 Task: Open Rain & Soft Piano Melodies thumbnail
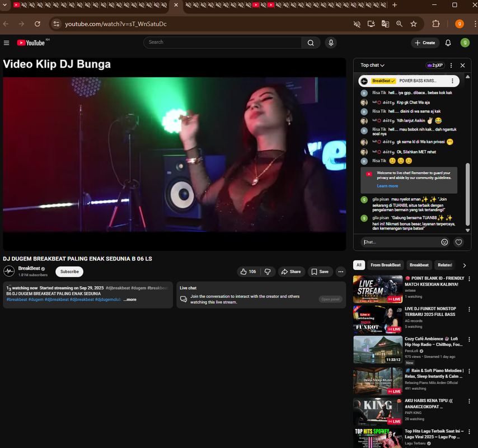[378, 381]
